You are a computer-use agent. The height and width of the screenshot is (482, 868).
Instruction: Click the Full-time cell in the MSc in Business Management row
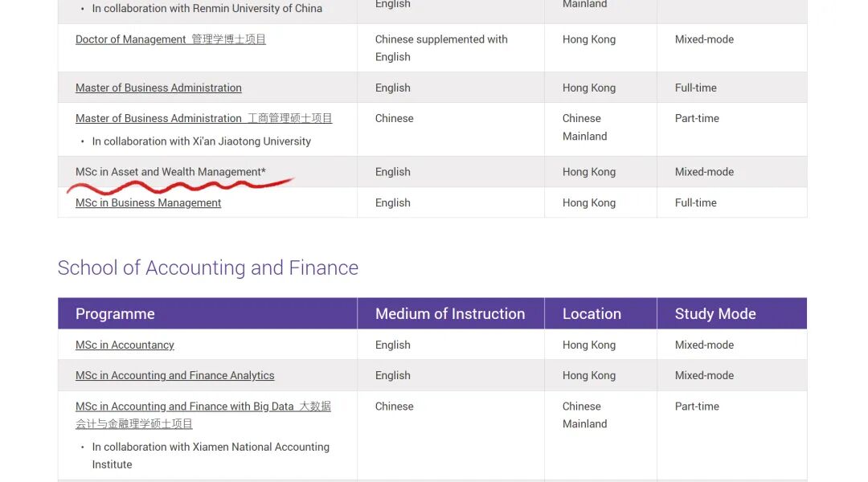(695, 202)
